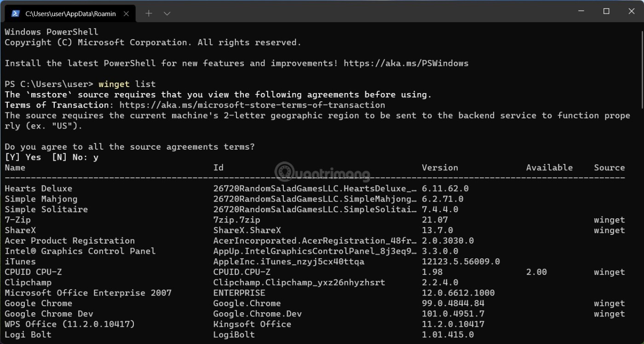Click the Id column header
Image resolution: width=644 pixels, height=344 pixels.
click(218, 168)
